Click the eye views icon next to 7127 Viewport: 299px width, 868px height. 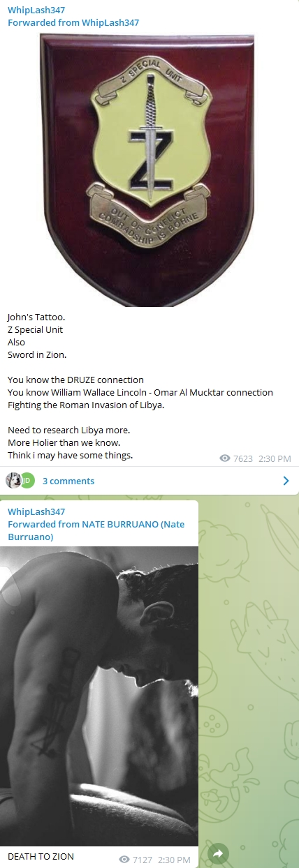pos(125,860)
